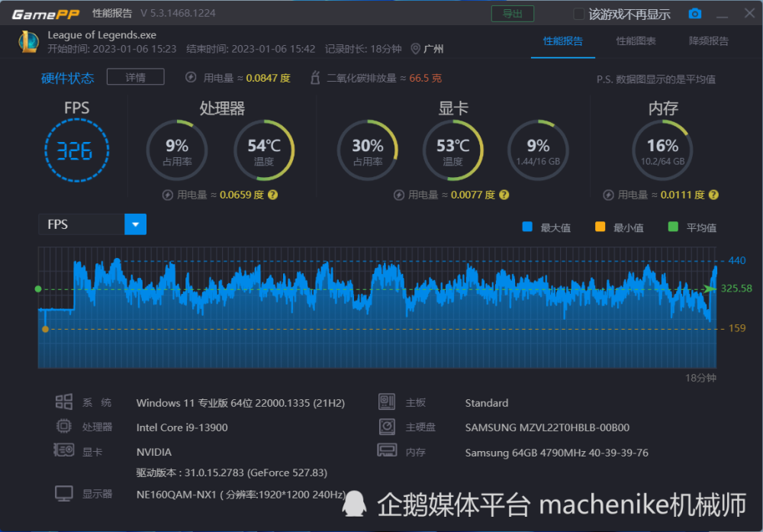
Task: Click the 325.58 average value label
Action: tap(736, 289)
